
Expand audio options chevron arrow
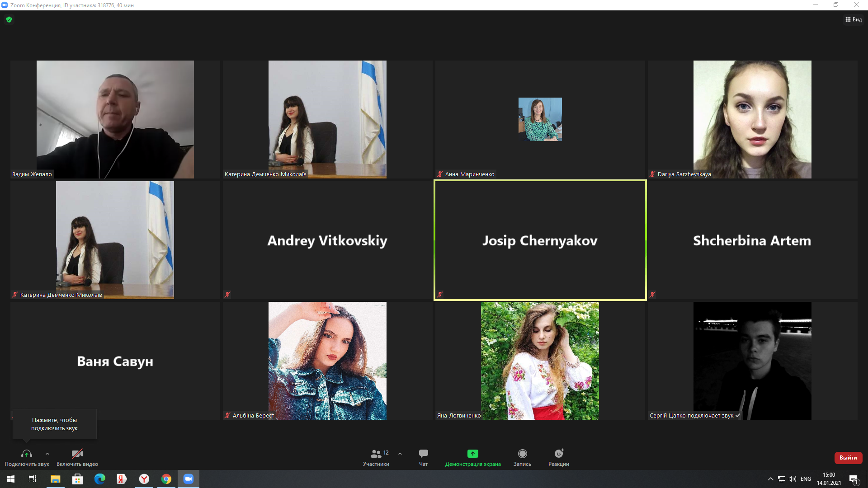tap(47, 454)
